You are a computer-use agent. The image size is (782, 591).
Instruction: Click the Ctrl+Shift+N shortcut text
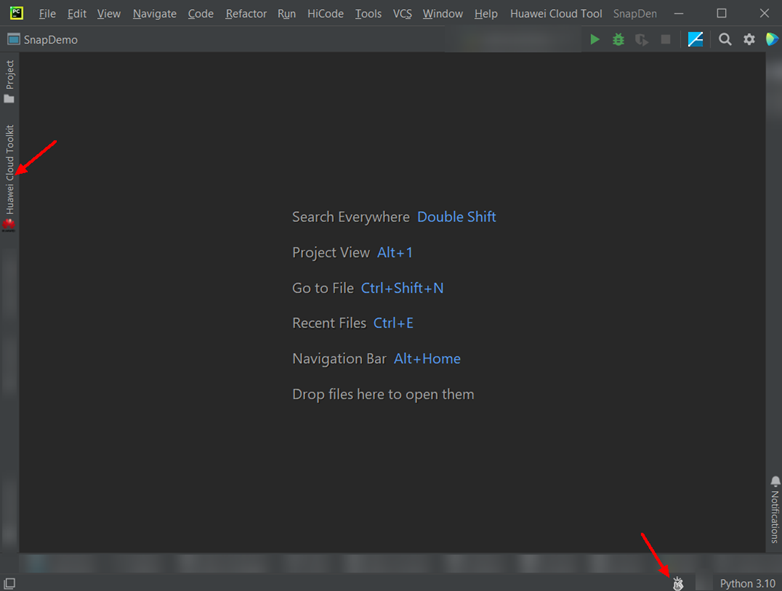click(x=402, y=288)
